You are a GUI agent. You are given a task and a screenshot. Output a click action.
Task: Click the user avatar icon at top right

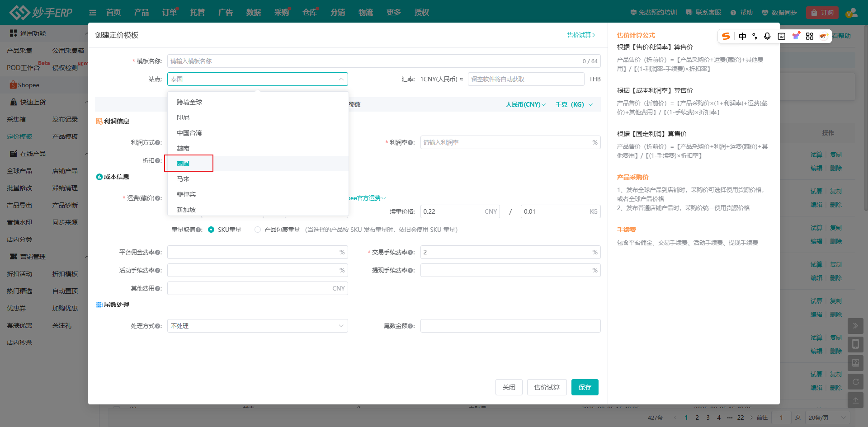tap(851, 13)
